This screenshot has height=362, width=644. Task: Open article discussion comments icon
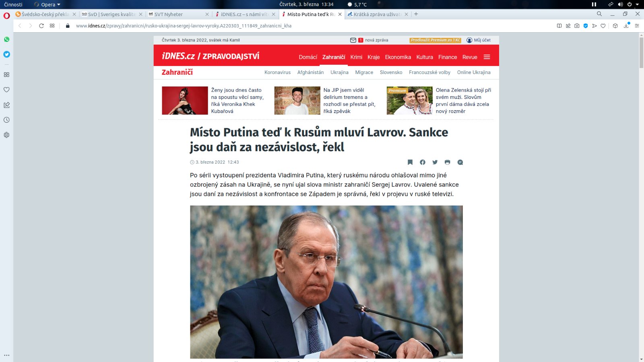(x=460, y=162)
